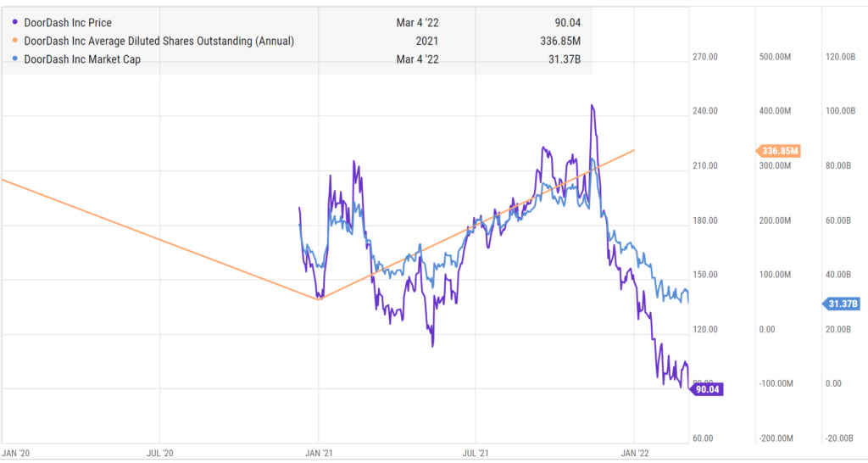Click the 270.00 price axis label
868x463 pixels.
click(705, 57)
